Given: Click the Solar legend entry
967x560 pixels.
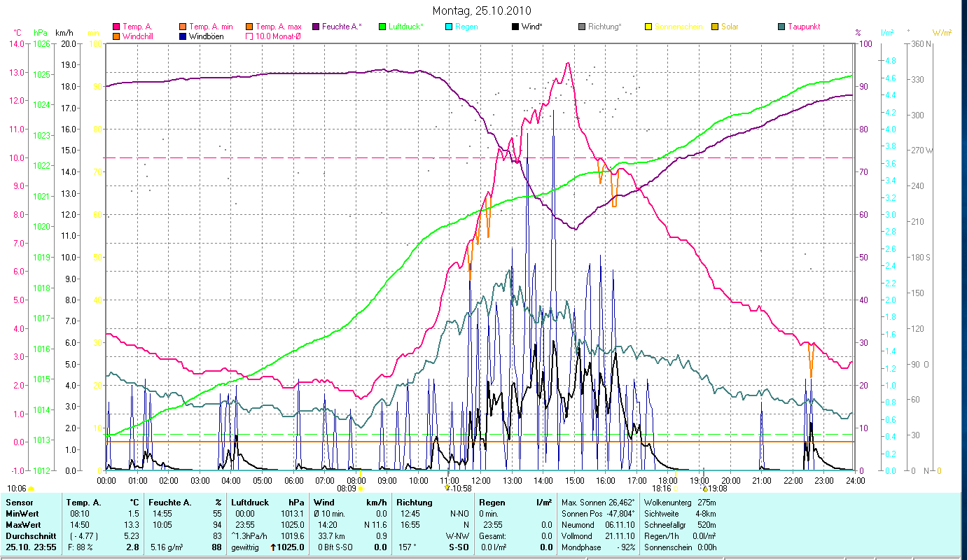Looking at the screenshot, I should click(x=730, y=27).
